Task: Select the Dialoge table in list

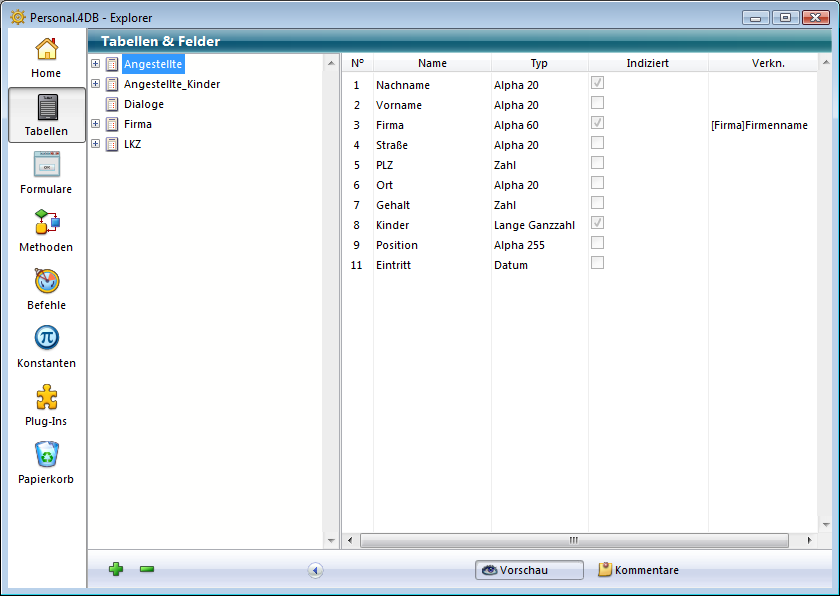Action: (143, 104)
